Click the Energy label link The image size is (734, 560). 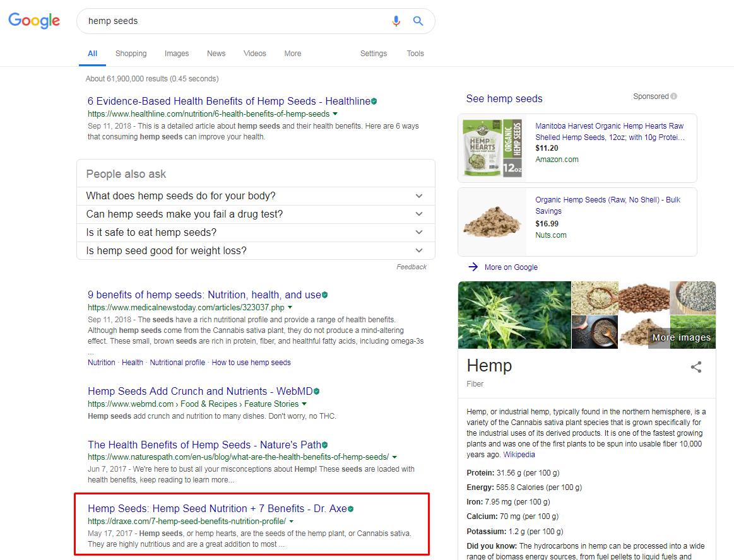point(480,487)
